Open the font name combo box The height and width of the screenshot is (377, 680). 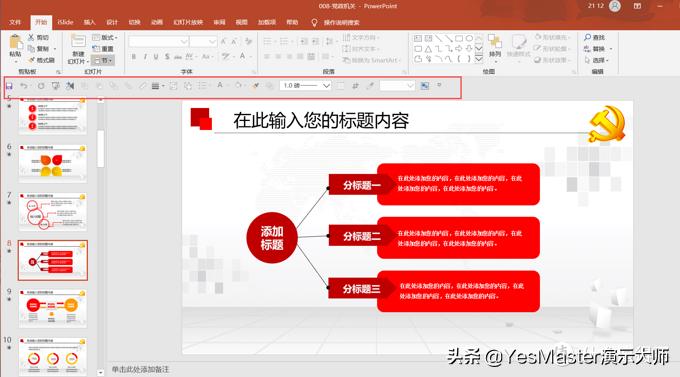coord(158,42)
